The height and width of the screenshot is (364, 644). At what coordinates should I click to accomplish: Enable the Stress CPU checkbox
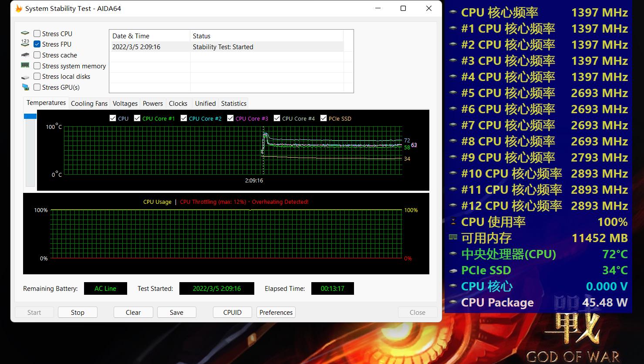pos(37,34)
